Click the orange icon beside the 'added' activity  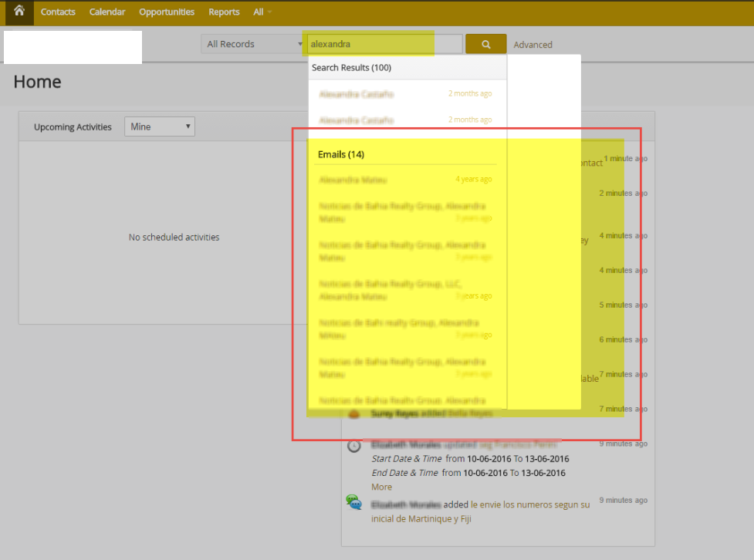(353, 414)
